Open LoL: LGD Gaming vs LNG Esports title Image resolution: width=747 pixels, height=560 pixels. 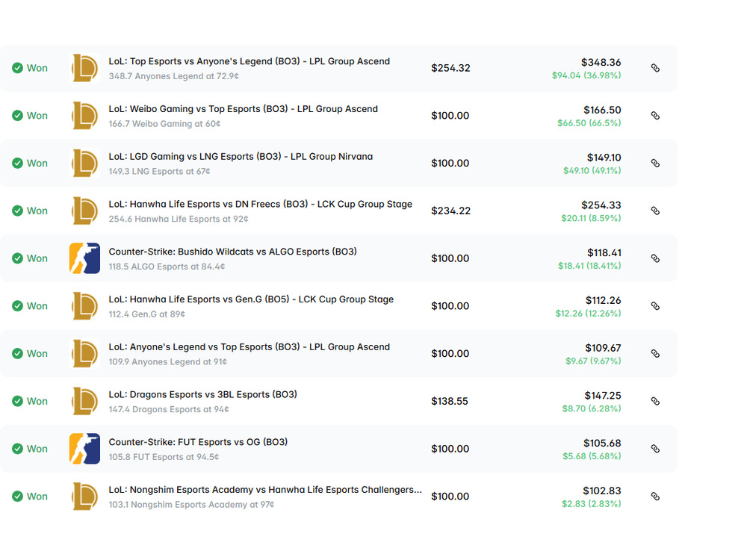point(241,157)
